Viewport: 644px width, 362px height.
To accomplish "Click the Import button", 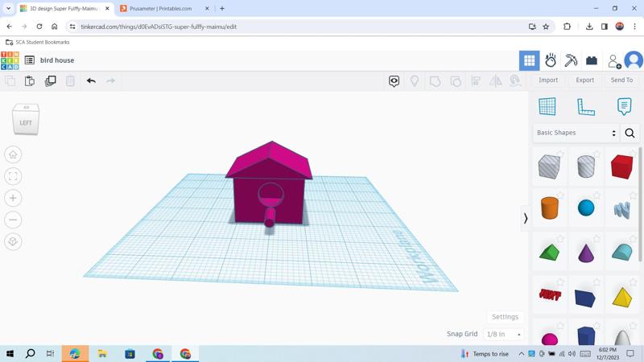I will (x=548, y=80).
